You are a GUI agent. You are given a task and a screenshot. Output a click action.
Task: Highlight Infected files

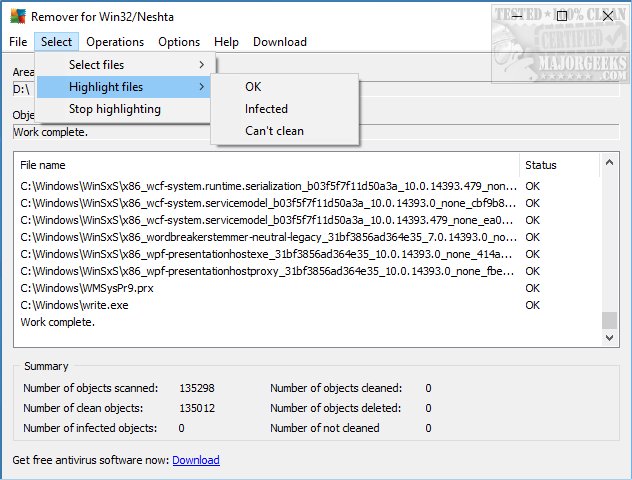coord(285,109)
